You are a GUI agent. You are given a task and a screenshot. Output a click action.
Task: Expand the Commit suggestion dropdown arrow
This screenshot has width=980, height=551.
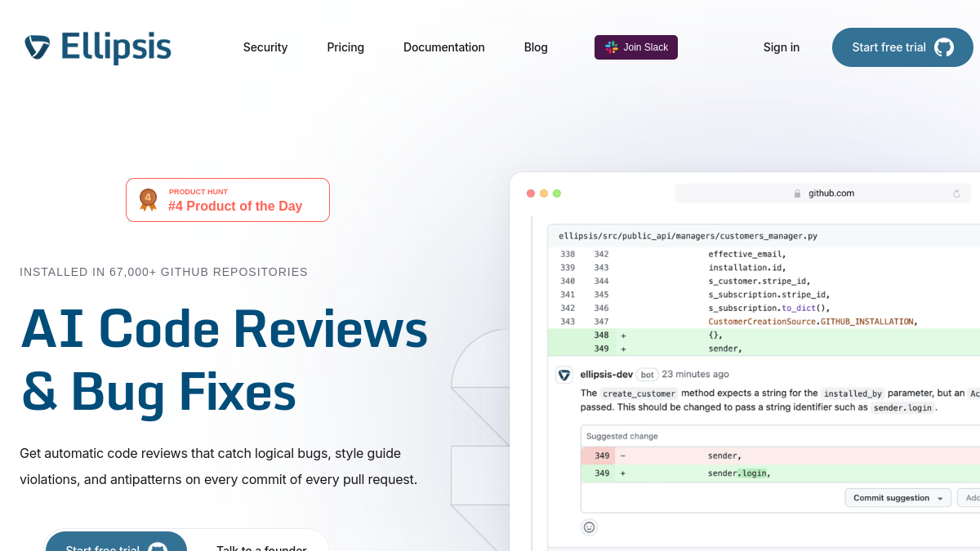pyautogui.click(x=941, y=498)
